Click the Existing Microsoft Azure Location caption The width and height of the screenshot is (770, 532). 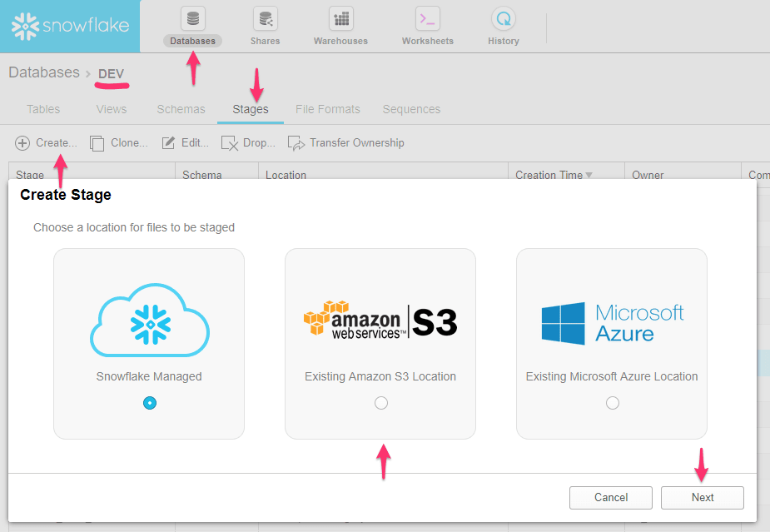pyautogui.click(x=612, y=376)
